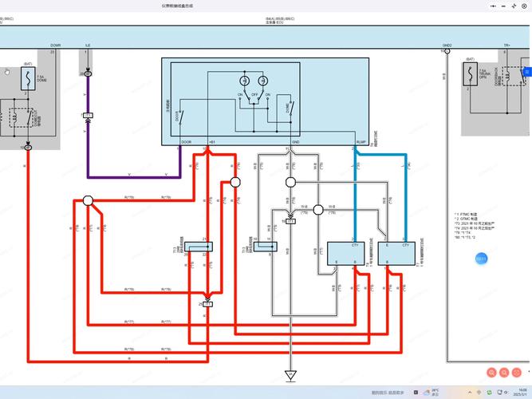Screen dimensions: 532x399
Task: Click the second red magnifier button
Action: 506,373
